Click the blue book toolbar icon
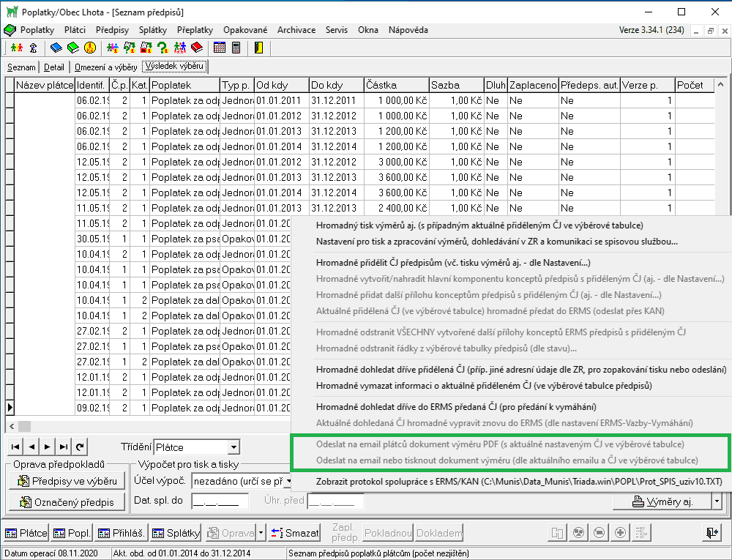732x560 pixels. coord(56,48)
